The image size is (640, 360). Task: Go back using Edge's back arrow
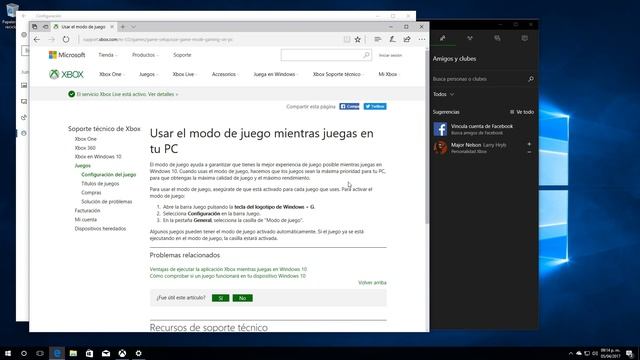point(37,40)
